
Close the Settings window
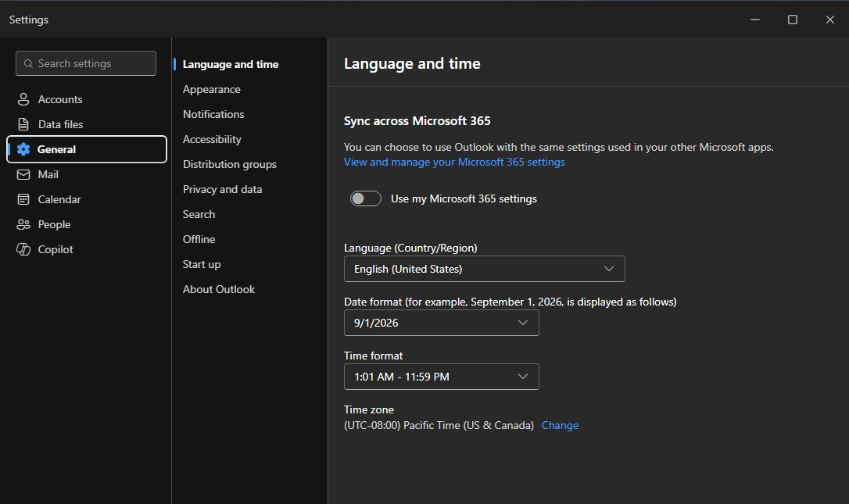click(x=829, y=20)
